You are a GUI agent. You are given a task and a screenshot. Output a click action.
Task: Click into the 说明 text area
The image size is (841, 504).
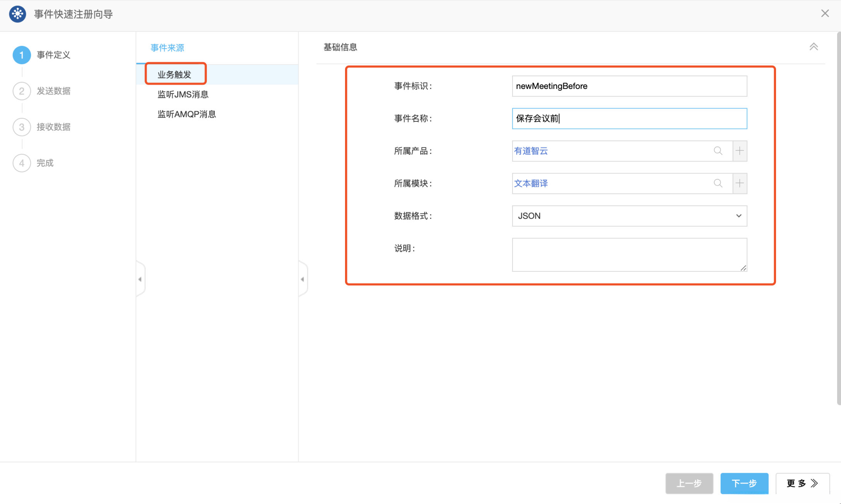(x=629, y=254)
